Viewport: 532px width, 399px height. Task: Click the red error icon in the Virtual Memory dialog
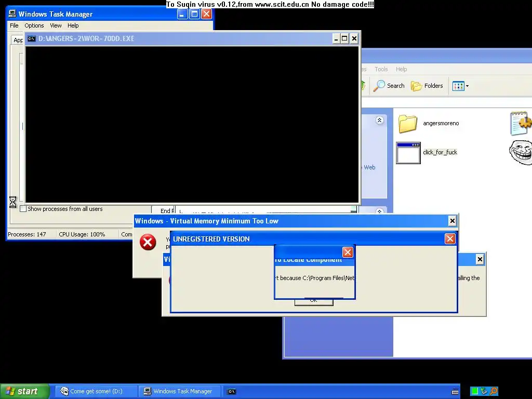[x=148, y=242]
